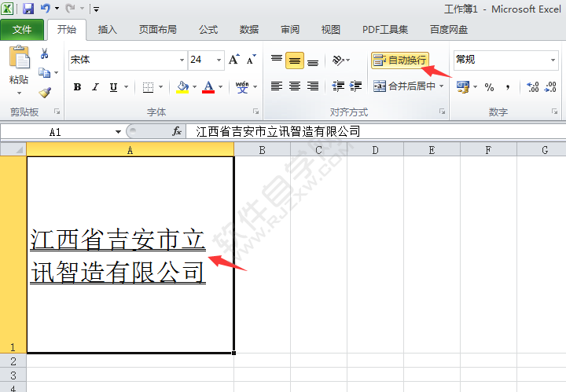
Task: Click formula bar text 江西省吉安市立讯智造有限公司
Action: [x=278, y=132]
